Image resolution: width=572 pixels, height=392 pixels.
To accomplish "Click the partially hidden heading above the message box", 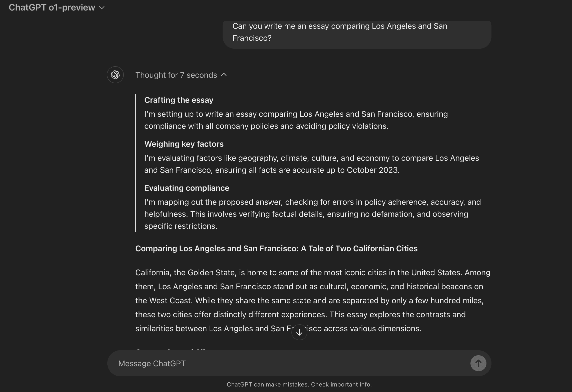I will 178,349.
